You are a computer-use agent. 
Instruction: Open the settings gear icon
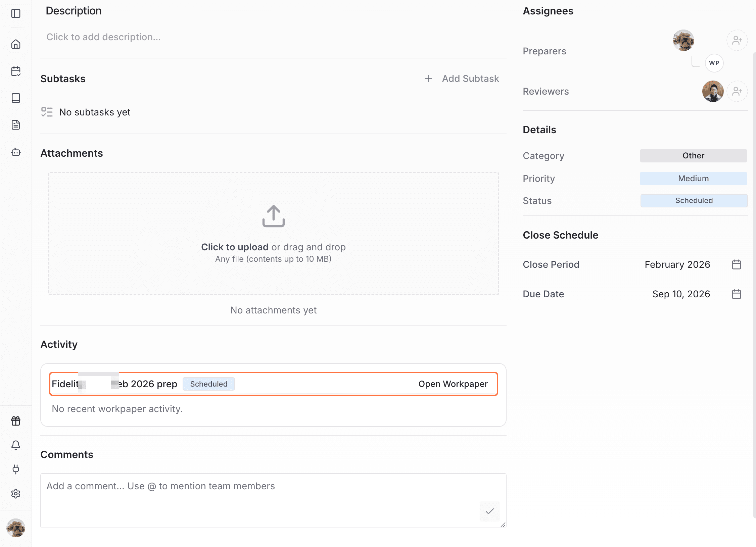[16, 493]
